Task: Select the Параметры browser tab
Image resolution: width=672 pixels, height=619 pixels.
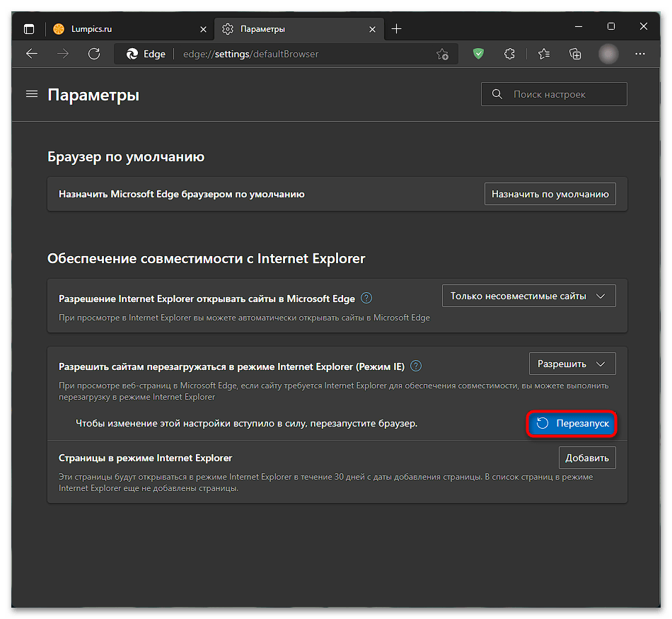Action: (x=299, y=29)
